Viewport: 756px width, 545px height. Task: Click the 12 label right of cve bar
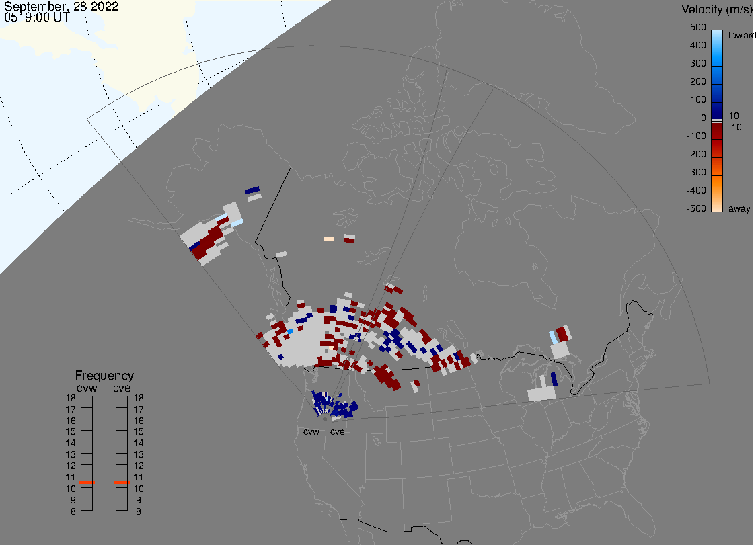(139, 466)
